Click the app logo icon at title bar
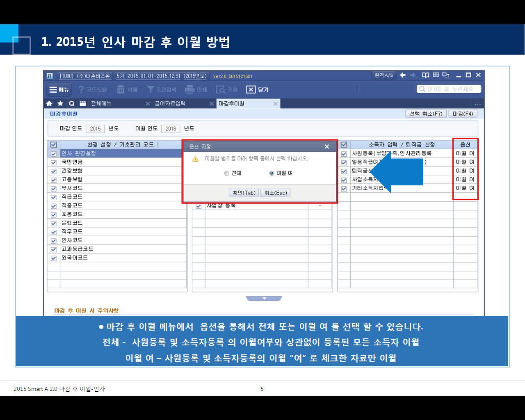Screen dimensions: 525x420 (x=50, y=76)
